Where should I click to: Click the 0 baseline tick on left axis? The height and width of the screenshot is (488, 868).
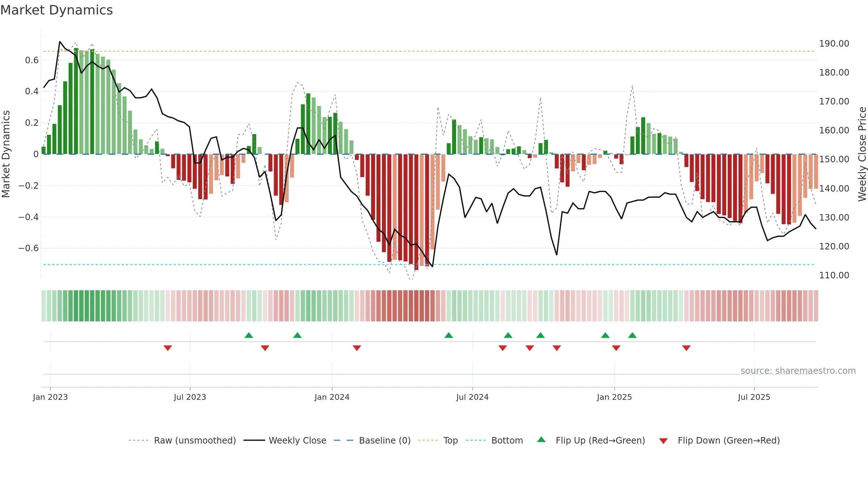pyautogui.click(x=36, y=154)
